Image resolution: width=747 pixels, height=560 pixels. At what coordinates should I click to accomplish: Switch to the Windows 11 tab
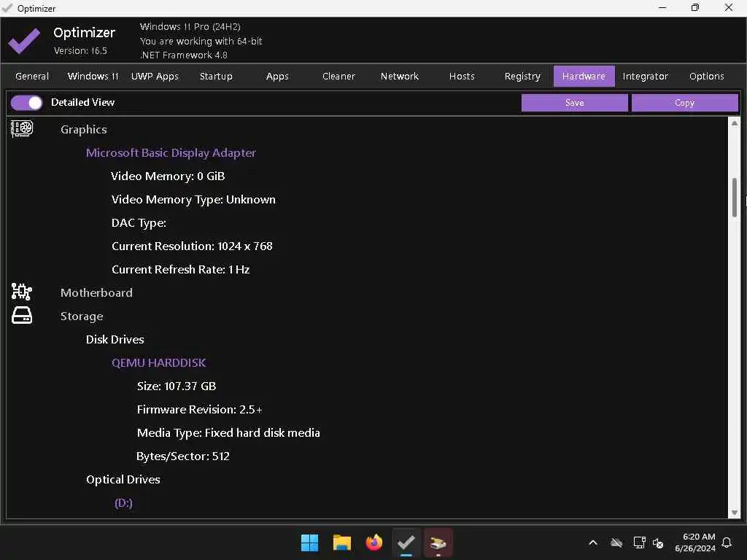(93, 76)
